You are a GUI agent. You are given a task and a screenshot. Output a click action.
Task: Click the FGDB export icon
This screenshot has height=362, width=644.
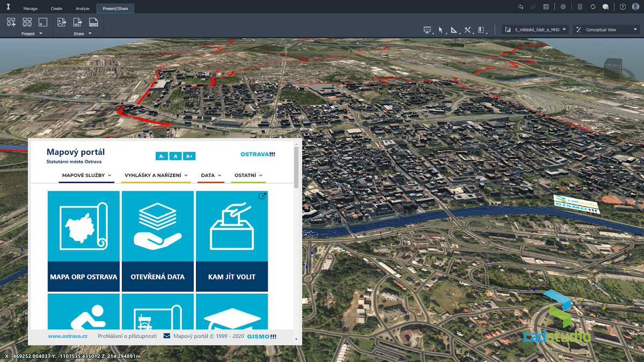point(93,22)
